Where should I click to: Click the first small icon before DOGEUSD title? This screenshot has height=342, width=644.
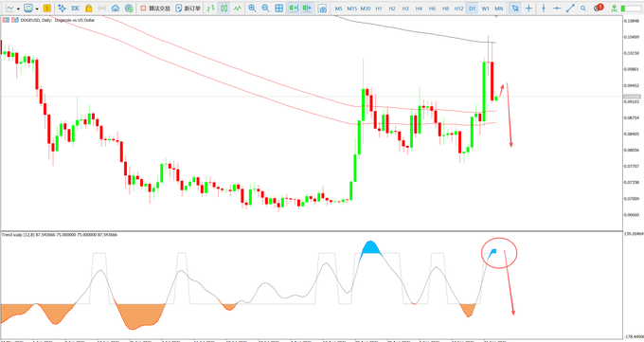pyautogui.click(x=6, y=20)
